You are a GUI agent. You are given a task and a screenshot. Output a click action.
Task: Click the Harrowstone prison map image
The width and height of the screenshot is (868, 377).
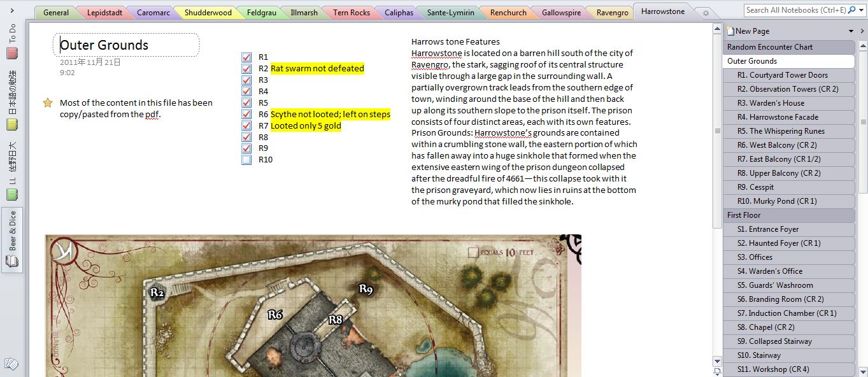point(313,306)
